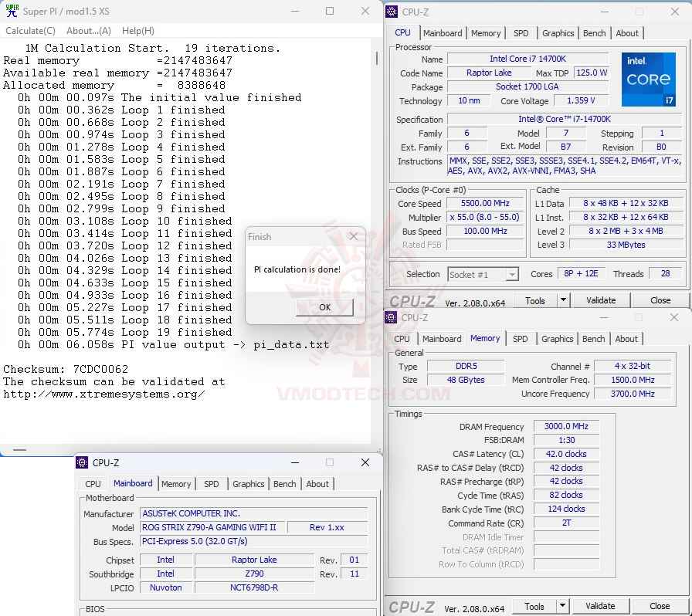Open the Calculate menu in Super PI

click(x=29, y=30)
